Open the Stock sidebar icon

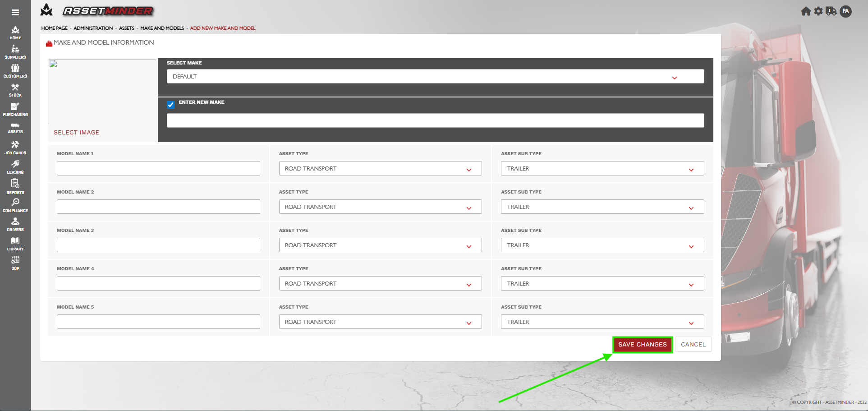point(15,90)
